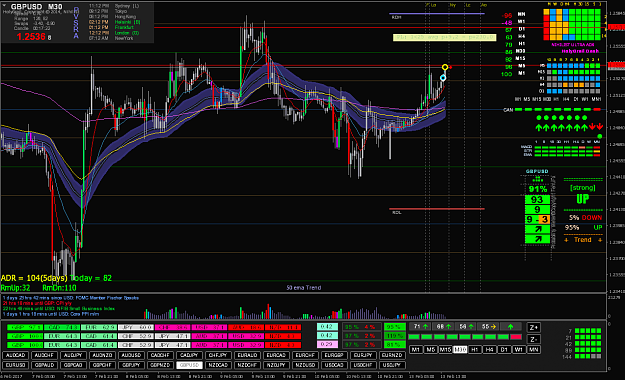Click the CAD 74.3 strength cell
Viewport: 625px width, 380px height.
point(62,327)
